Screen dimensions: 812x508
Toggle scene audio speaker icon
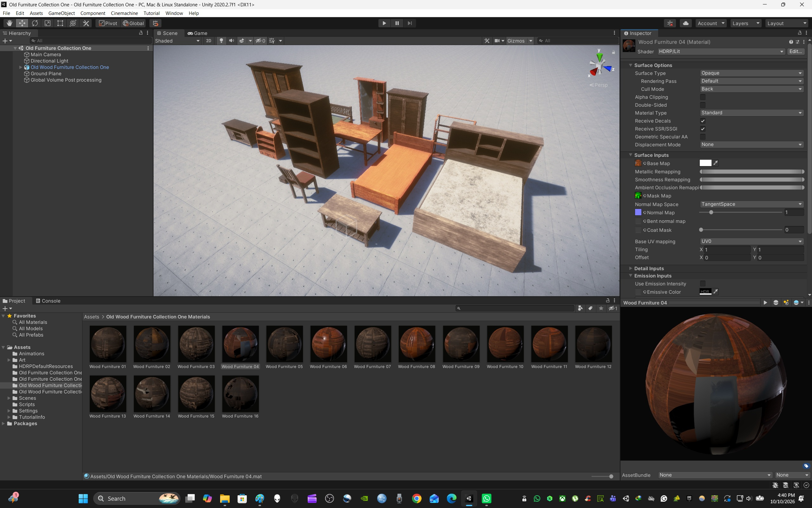pos(232,41)
